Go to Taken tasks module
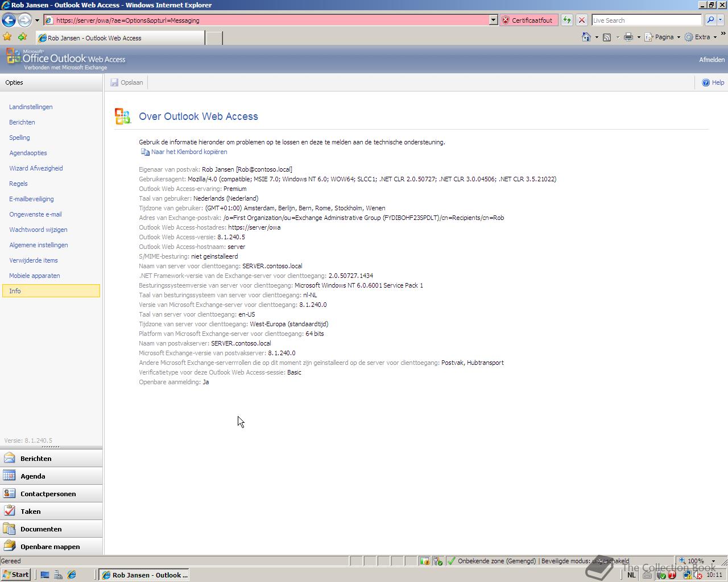The height and width of the screenshot is (582, 728). (51, 512)
